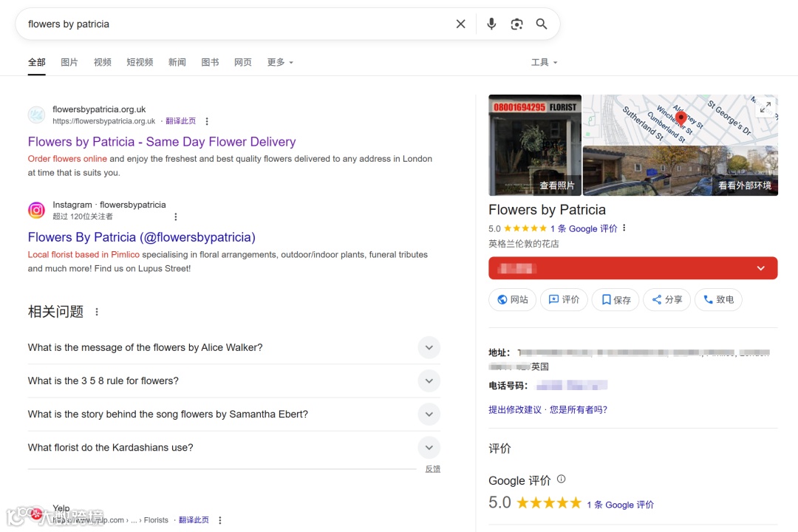This screenshot has width=798, height=532.
Task: Expand the map with the fullscreen icon
Action: click(x=765, y=107)
